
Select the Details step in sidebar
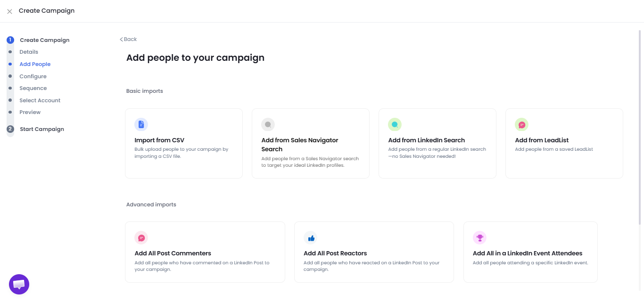pos(29,51)
